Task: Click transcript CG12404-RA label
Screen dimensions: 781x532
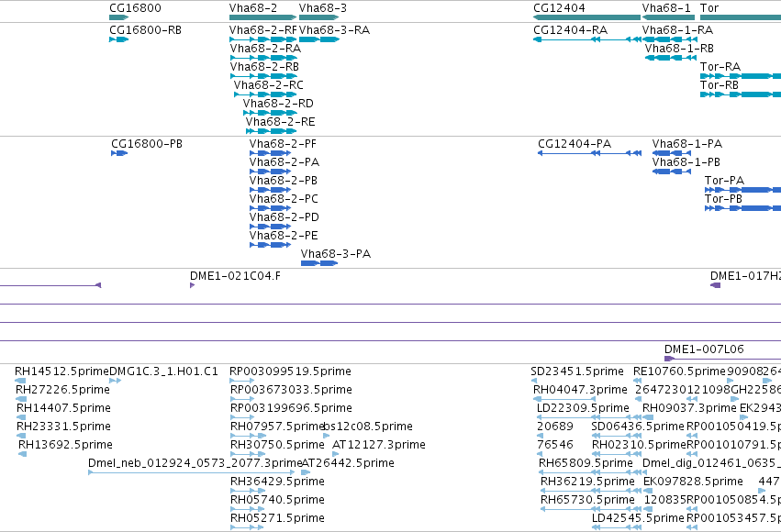Action: 570,30
